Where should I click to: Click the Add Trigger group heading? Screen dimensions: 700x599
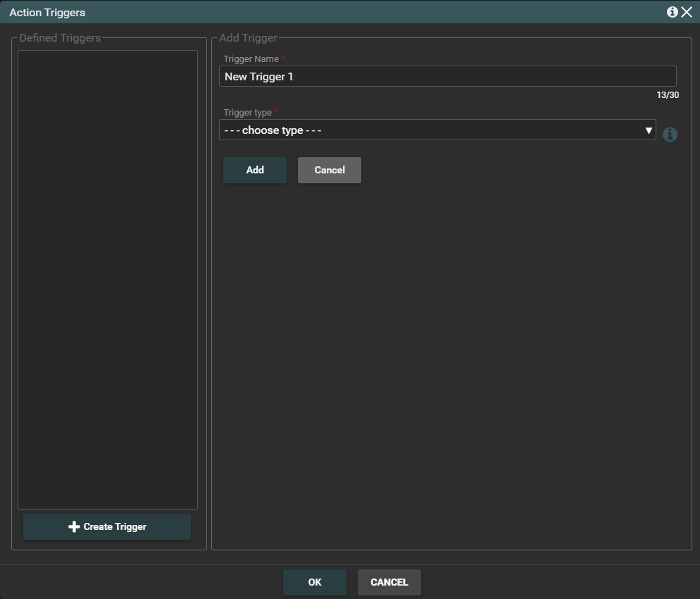point(248,38)
